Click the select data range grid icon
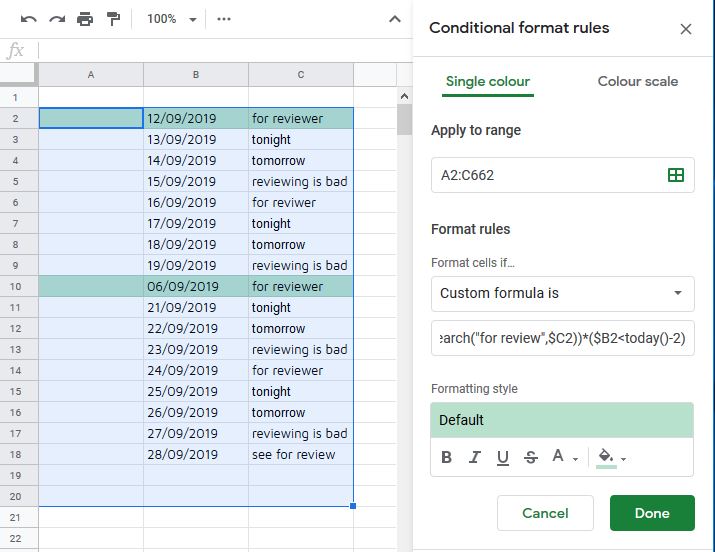 tap(676, 175)
